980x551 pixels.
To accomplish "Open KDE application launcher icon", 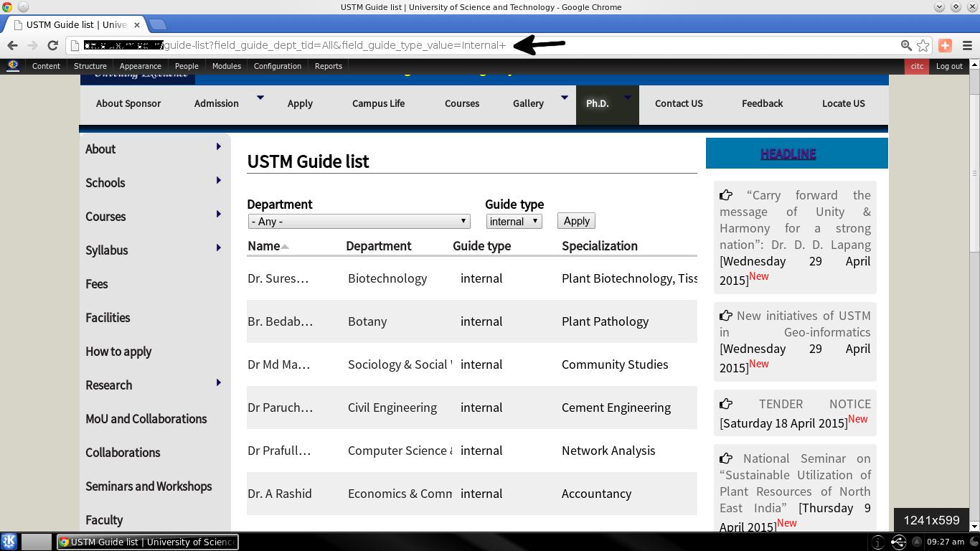I will (x=9, y=542).
